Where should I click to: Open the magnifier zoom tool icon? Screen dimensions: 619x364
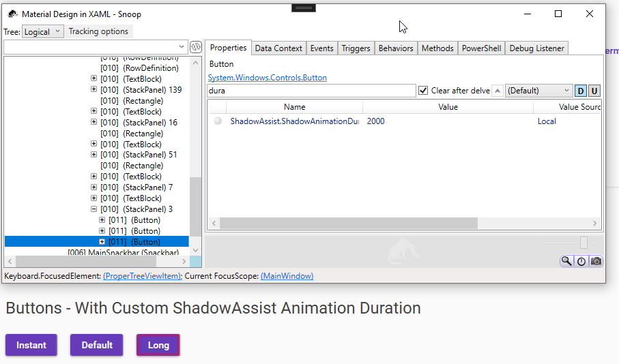(566, 261)
